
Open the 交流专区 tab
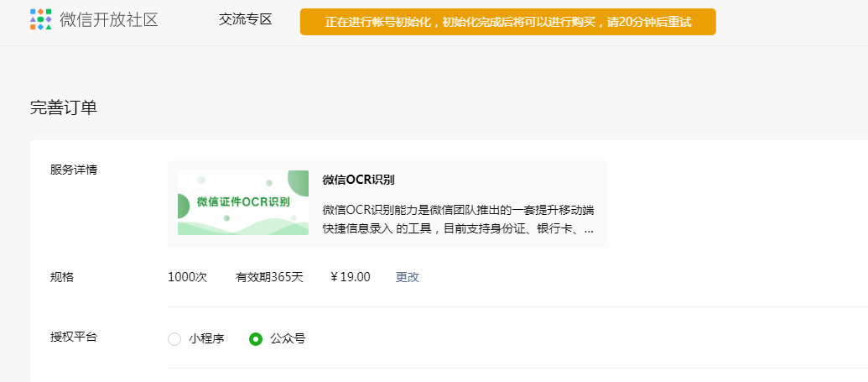[x=245, y=20]
